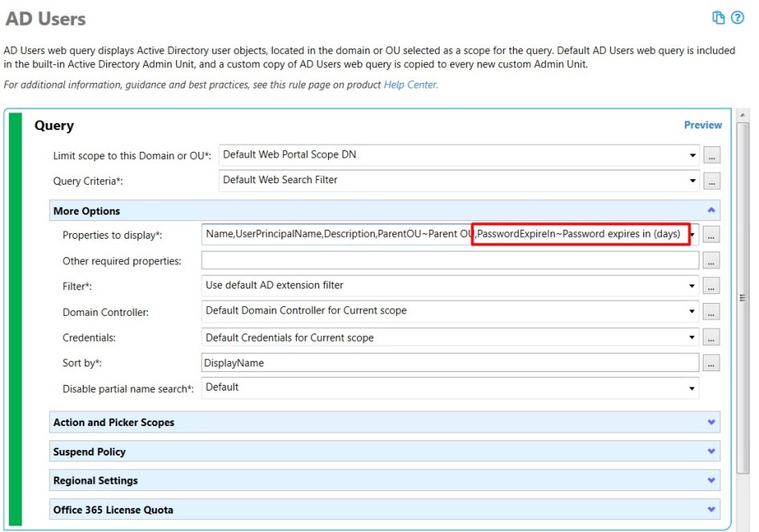Click ellipsis button next to Credentials
Screen dimensions: 759x532
pyautogui.click(x=711, y=338)
